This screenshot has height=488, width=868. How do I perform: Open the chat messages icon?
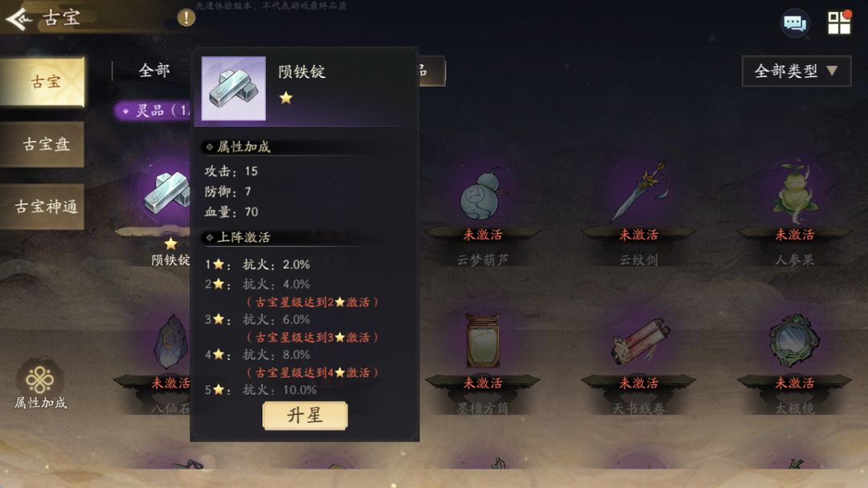(x=795, y=23)
